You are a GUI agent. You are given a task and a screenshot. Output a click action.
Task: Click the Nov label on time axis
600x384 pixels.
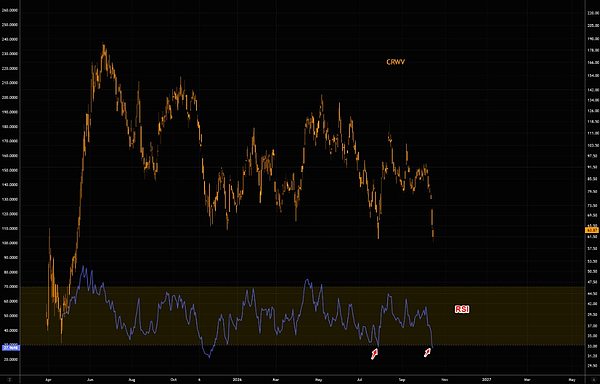point(444,380)
